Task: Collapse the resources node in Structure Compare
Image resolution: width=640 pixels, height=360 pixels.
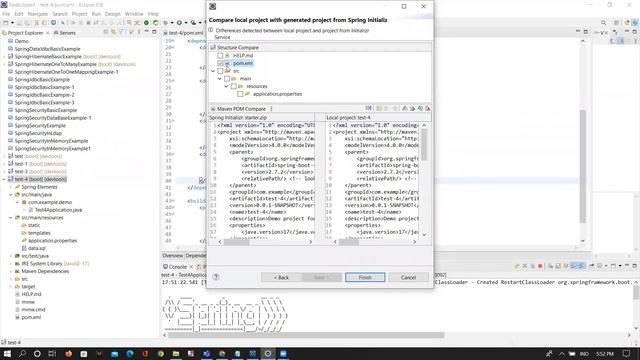Action: coord(226,87)
